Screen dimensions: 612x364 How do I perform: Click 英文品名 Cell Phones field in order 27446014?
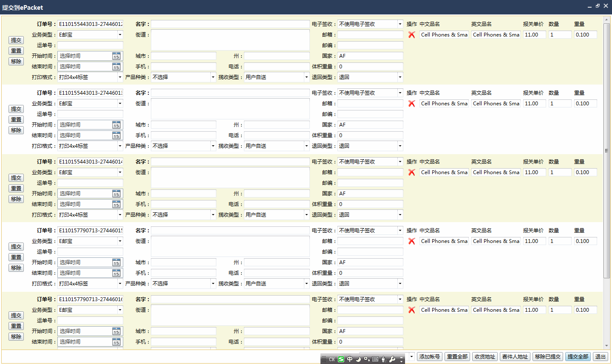(496, 172)
